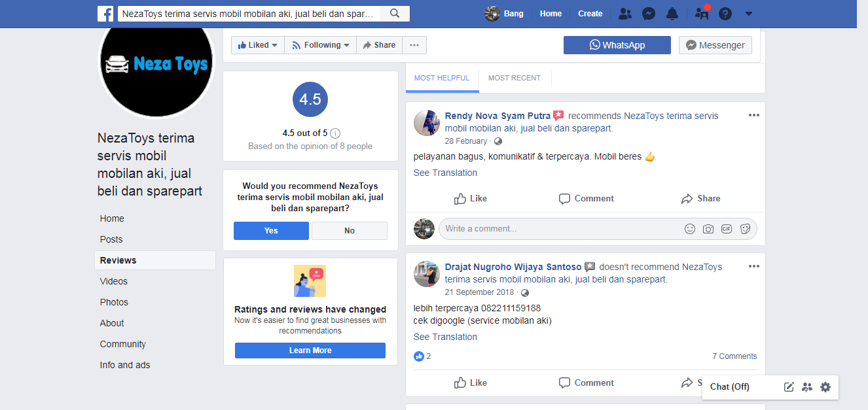Select the Most Helpful tab
The width and height of the screenshot is (868, 410).
pos(442,78)
